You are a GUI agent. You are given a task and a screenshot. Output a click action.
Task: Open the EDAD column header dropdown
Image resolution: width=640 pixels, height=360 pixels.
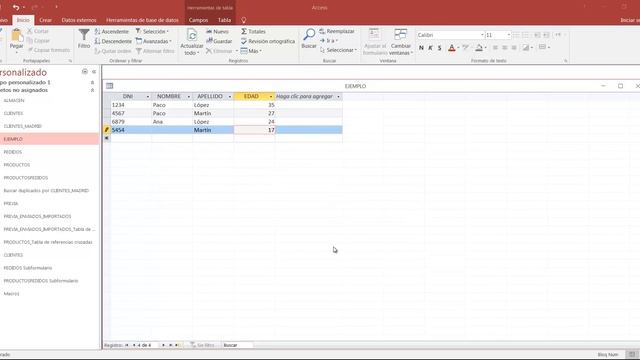point(271,97)
